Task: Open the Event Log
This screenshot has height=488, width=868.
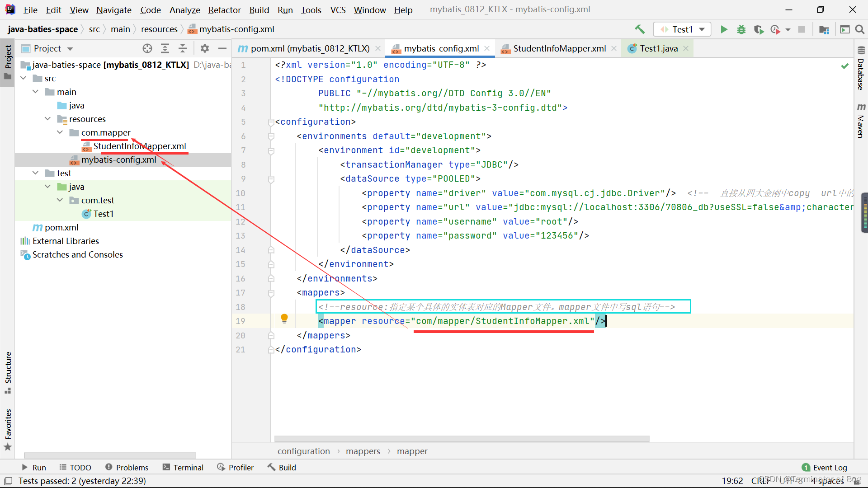Action: (x=824, y=467)
